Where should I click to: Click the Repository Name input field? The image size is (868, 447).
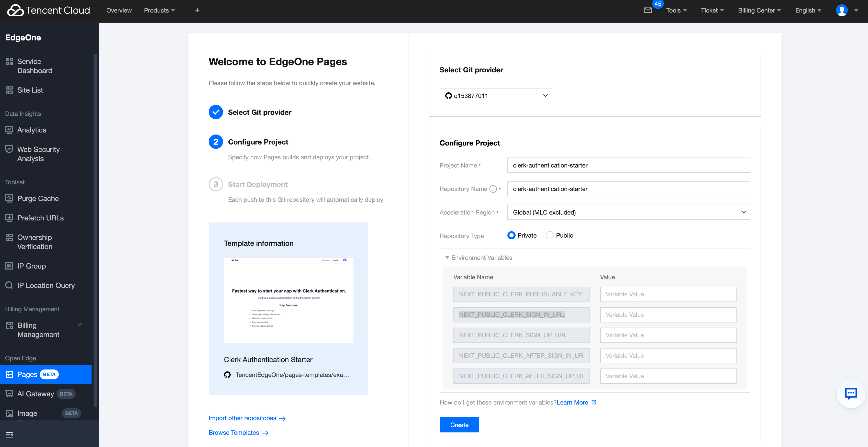(628, 189)
